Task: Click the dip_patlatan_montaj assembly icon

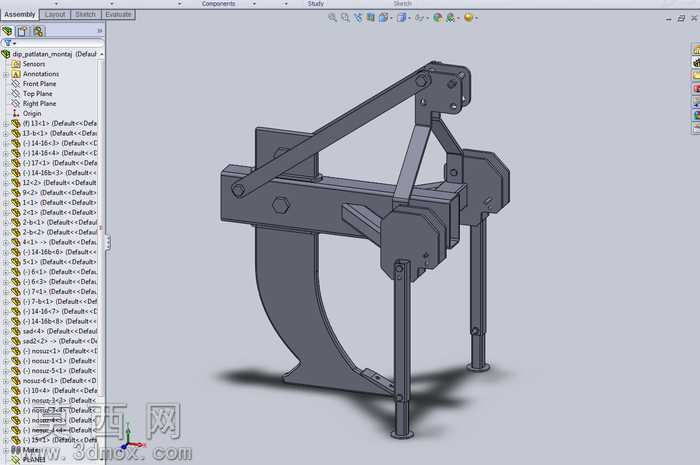Action: 6,54
